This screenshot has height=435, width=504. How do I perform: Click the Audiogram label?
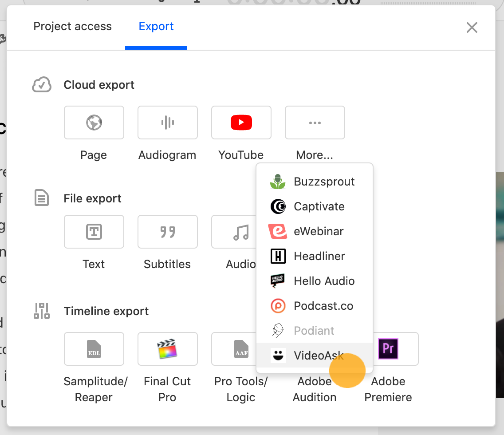[x=167, y=155]
